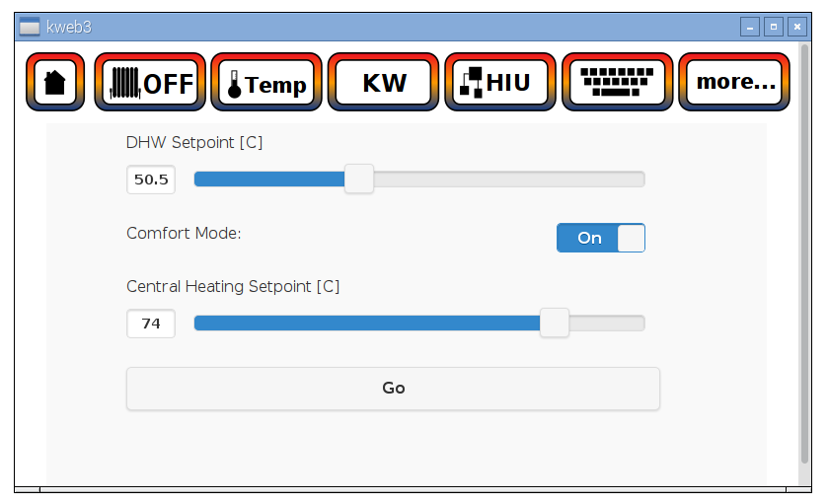The width and height of the screenshot is (828, 504).
Task: Open the HIU diagram button
Action: pyautogui.click(x=500, y=82)
